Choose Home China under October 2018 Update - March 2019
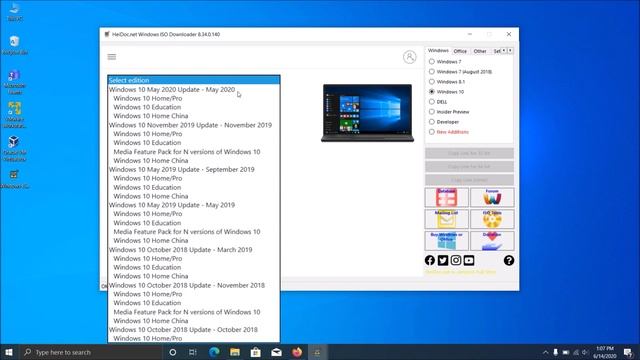Viewport: 640px width, 360px height. tap(194, 276)
